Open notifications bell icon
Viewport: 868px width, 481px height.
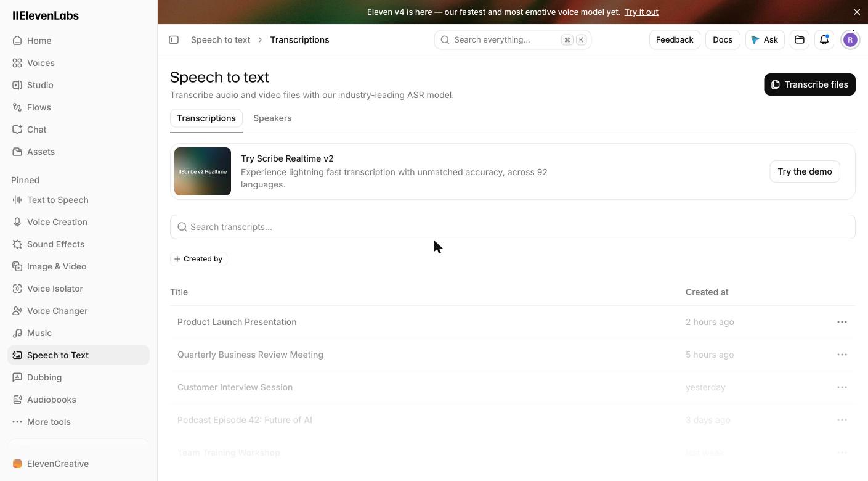(824, 39)
